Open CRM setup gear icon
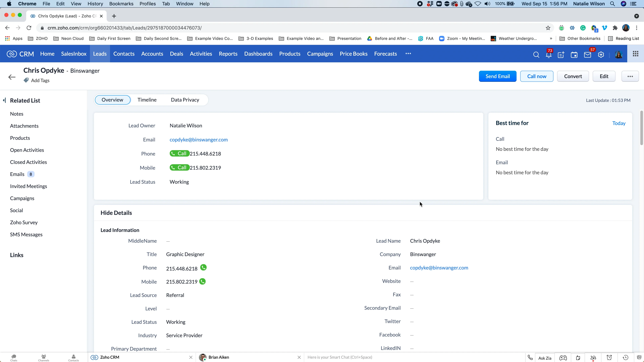The height and width of the screenshot is (362, 644). point(601,55)
